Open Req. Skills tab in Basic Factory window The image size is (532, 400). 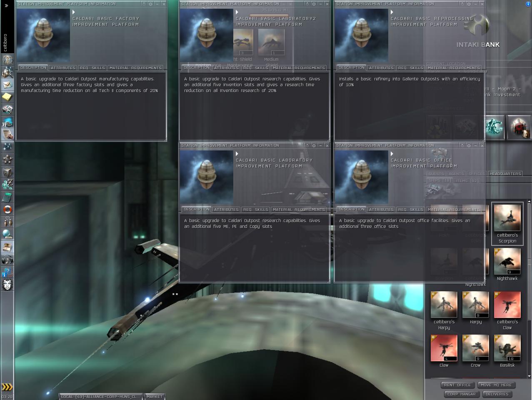coord(92,68)
